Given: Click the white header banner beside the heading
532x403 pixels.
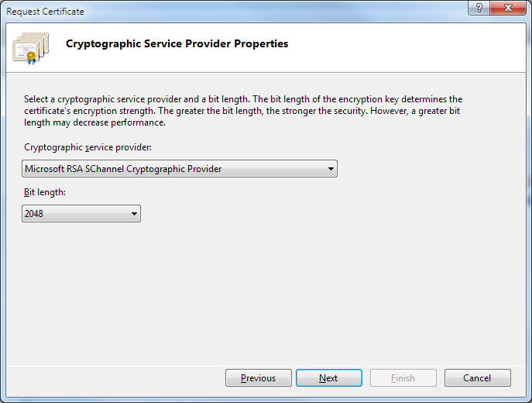Looking at the screenshot, I should (403, 46).
